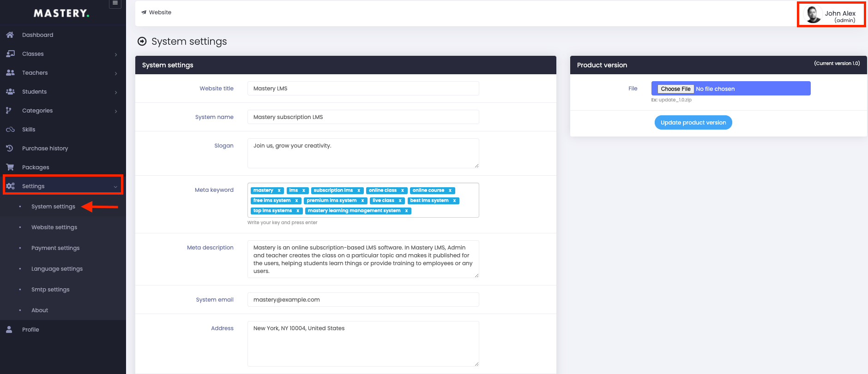Open the John Alex admin user menu

831,15
